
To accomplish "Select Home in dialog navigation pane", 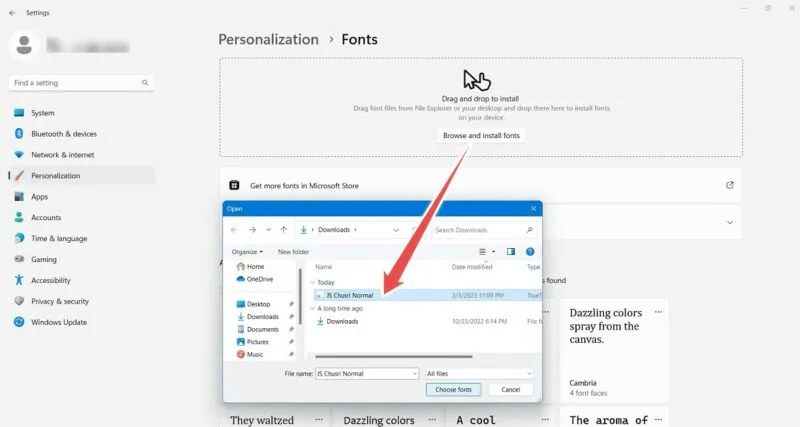I will click(251, 266).
